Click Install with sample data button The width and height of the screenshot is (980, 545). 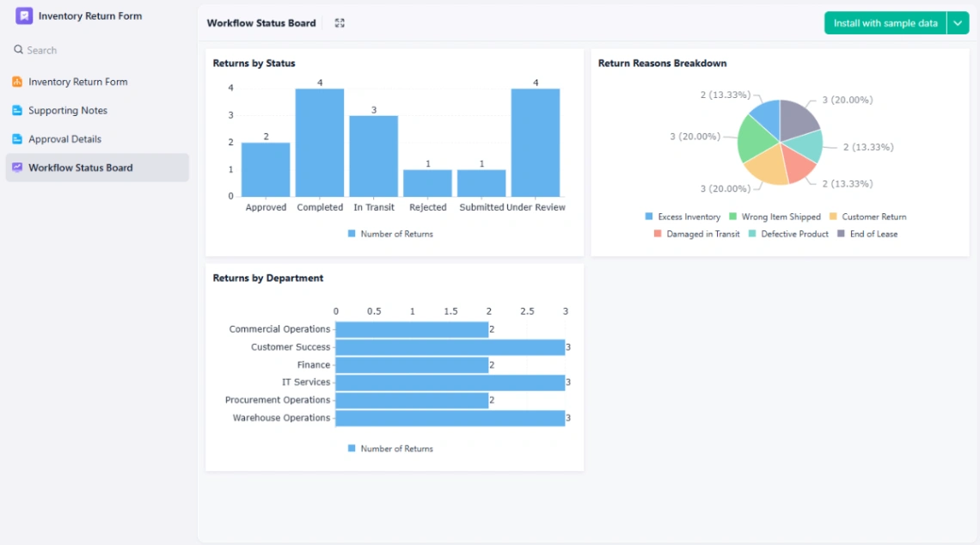click(885, 23)
